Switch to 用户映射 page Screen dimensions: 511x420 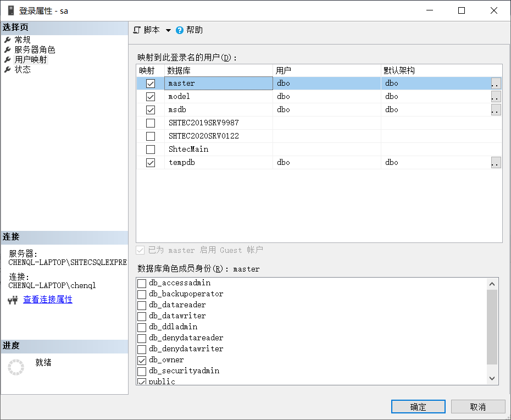[x=31, y=60]
